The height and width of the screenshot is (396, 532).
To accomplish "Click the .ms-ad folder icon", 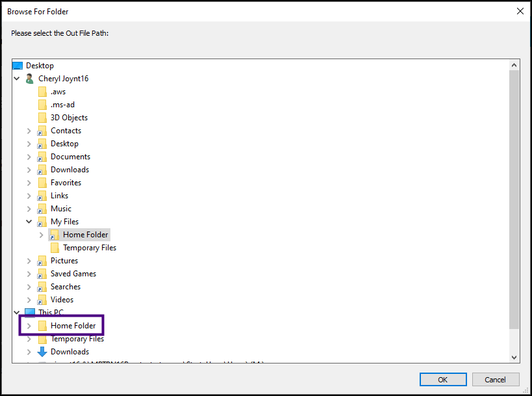I will [x=42, y=105].
